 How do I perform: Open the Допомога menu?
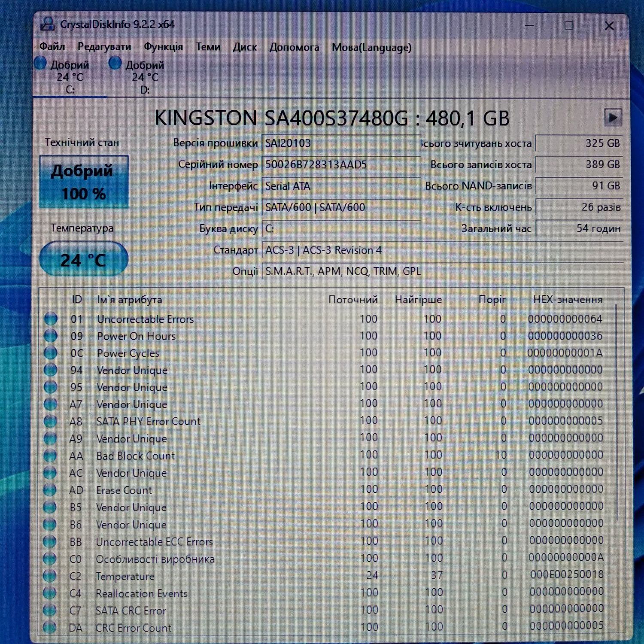point(294,47)
